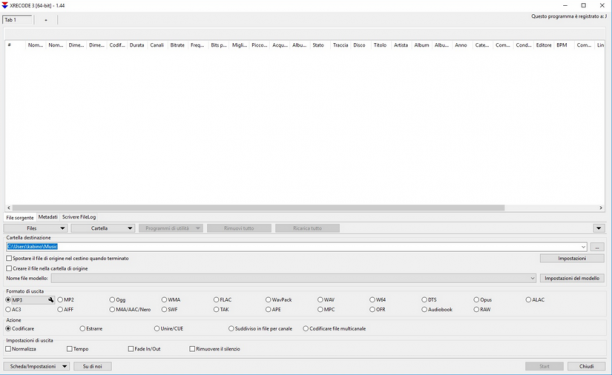Check Spostare il file di origine nel cestino

(9, 258)
